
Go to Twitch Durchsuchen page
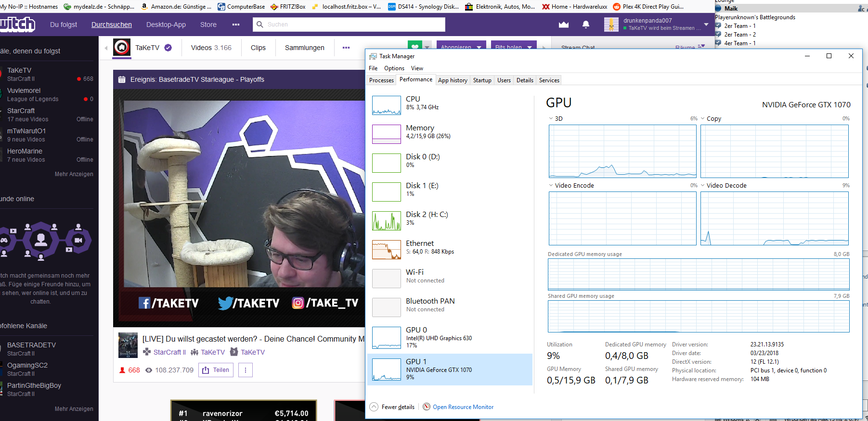coord(112,25)
